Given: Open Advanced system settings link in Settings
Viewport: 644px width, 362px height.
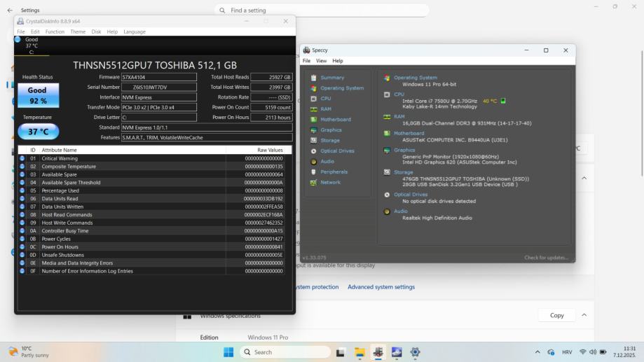Looking at the screenshot, I should [381, 287].
